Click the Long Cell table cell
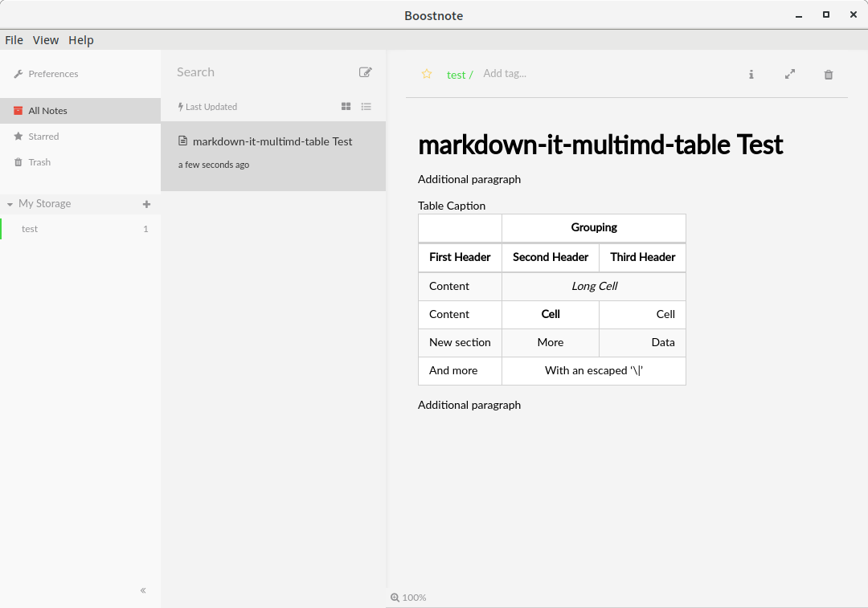The image size is (868, 608). pos(594,287)
